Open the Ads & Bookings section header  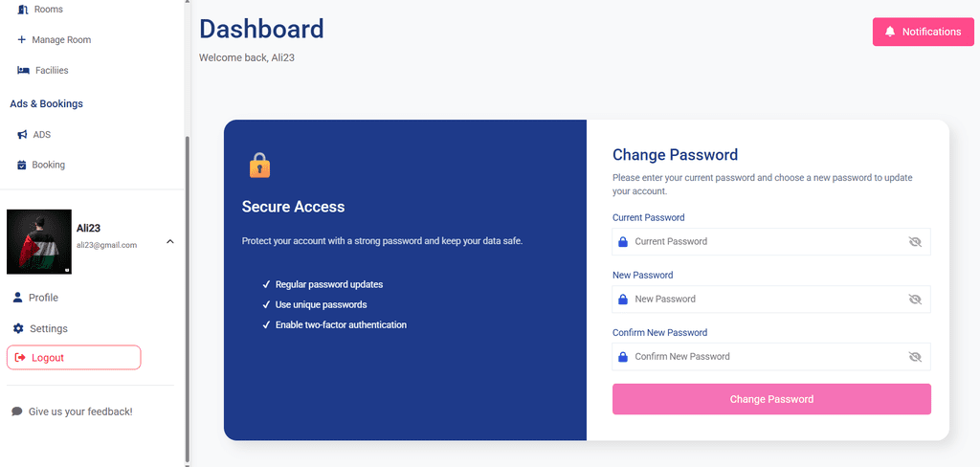46,103
